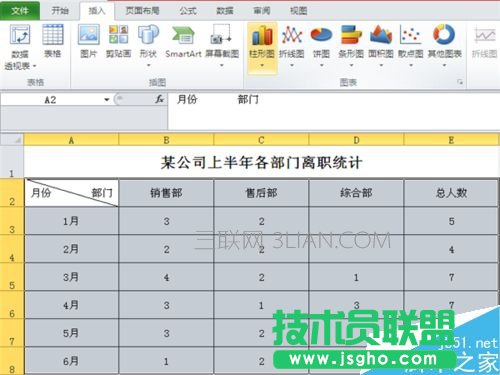Select column A header
Screen dimensions: 500x375
[x=71, y=140]
